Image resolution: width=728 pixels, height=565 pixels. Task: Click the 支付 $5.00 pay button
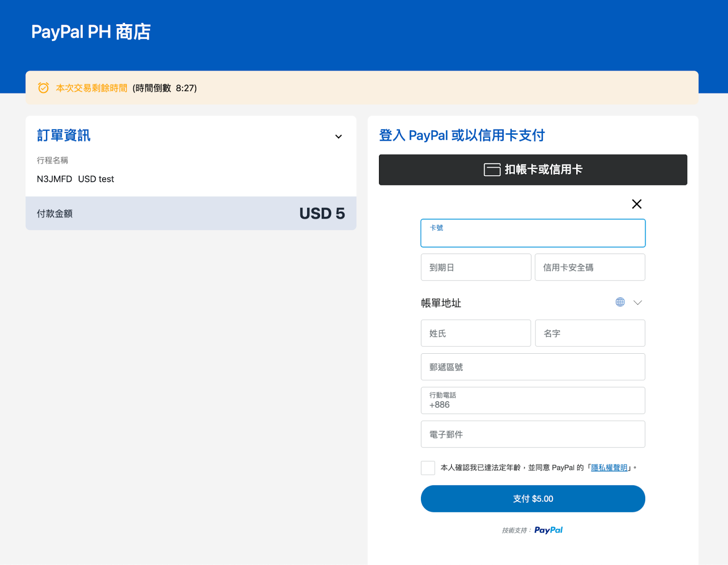coord(533,499)
